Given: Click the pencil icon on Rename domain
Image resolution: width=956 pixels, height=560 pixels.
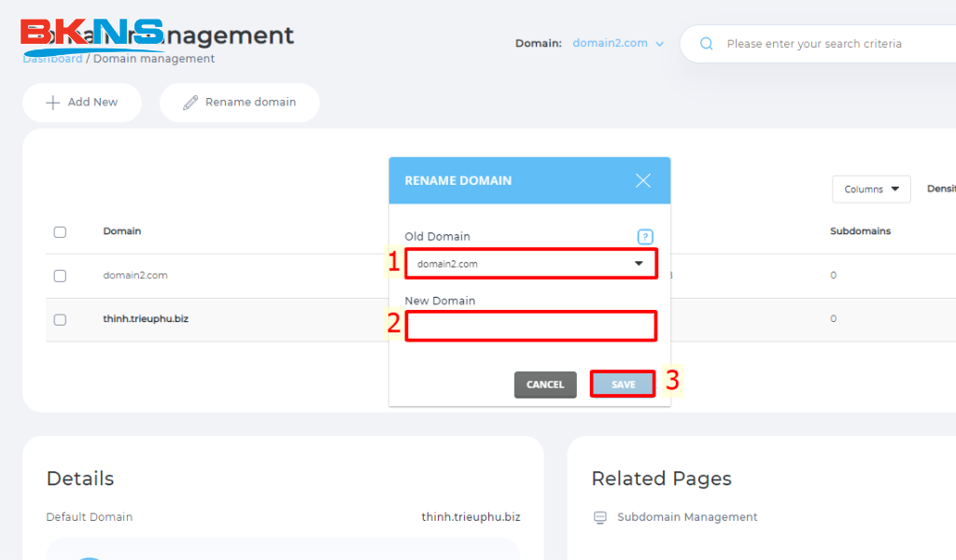Looking at the screenshot, I should coord(190,103).
